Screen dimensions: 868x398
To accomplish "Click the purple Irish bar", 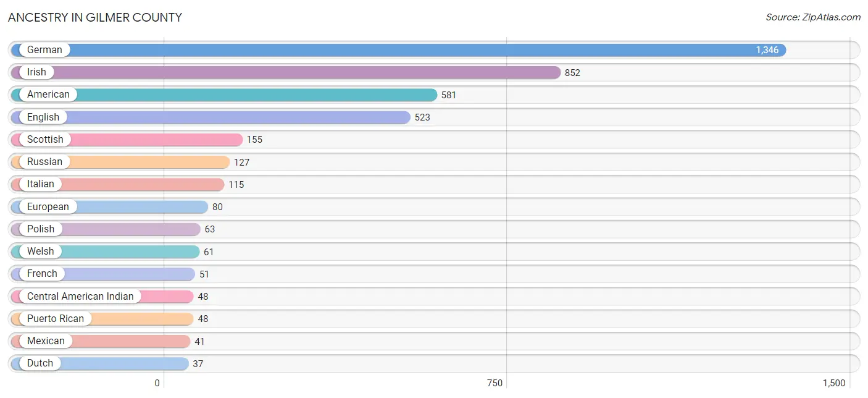I will click(286, 72).
